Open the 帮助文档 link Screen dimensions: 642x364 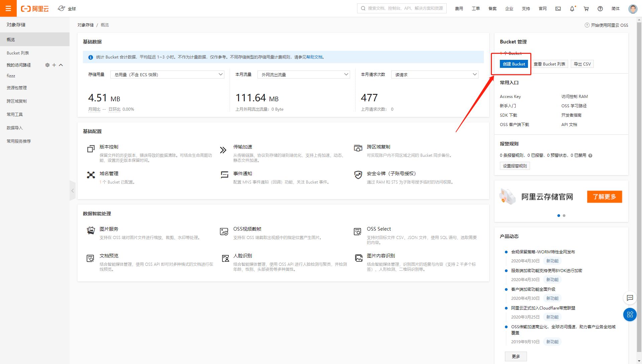coord(314,57)
